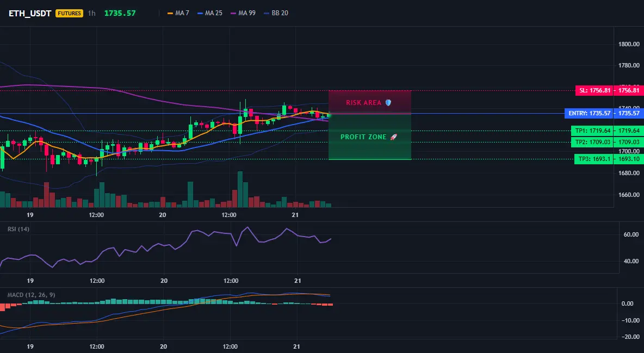The height and width of the screenshot is (353, 644).
Task: Click the 1700.00 price axis value
Action: [x=629, y=151]
